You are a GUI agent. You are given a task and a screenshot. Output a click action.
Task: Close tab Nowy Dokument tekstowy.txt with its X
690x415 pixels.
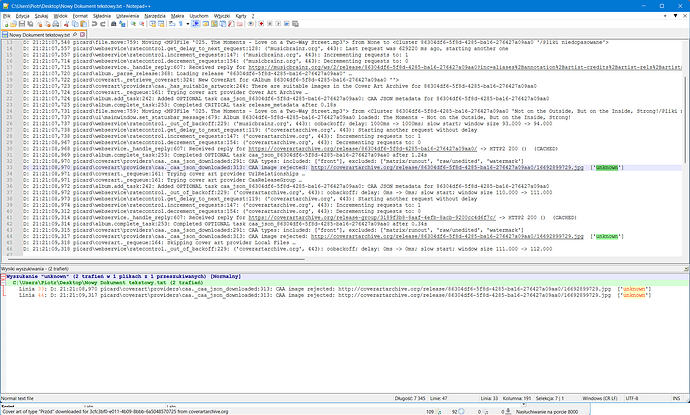[x=82, y=34]
